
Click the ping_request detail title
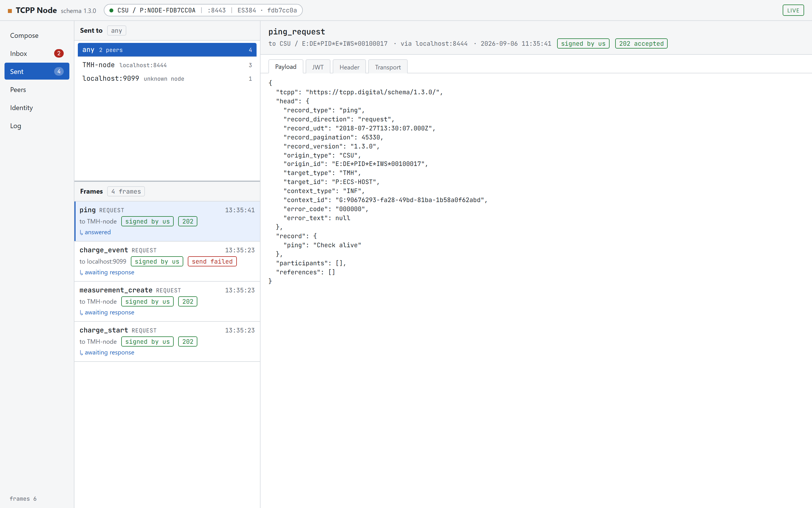coord(297,32)
